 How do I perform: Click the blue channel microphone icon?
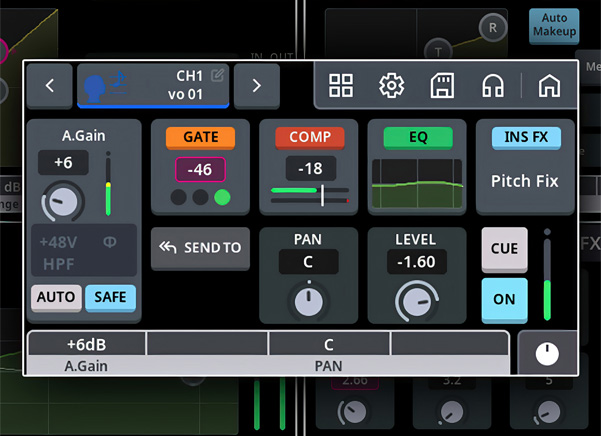pyautogui.click(x=98, y=86)
